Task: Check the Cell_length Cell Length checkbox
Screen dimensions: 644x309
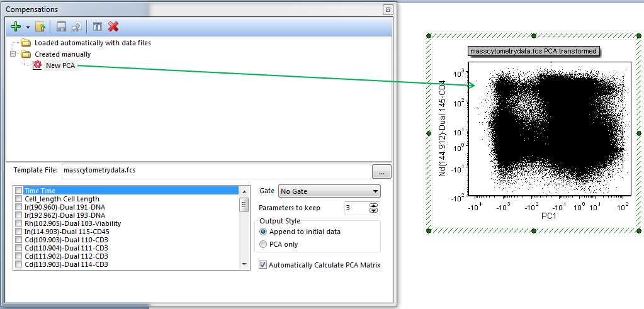Action: click(x=19, y=199)
